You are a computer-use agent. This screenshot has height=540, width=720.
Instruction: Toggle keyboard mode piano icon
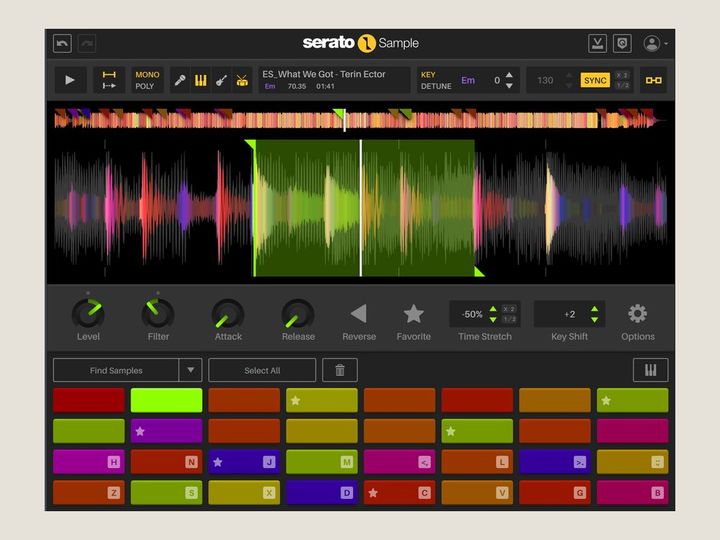point(650,370)
